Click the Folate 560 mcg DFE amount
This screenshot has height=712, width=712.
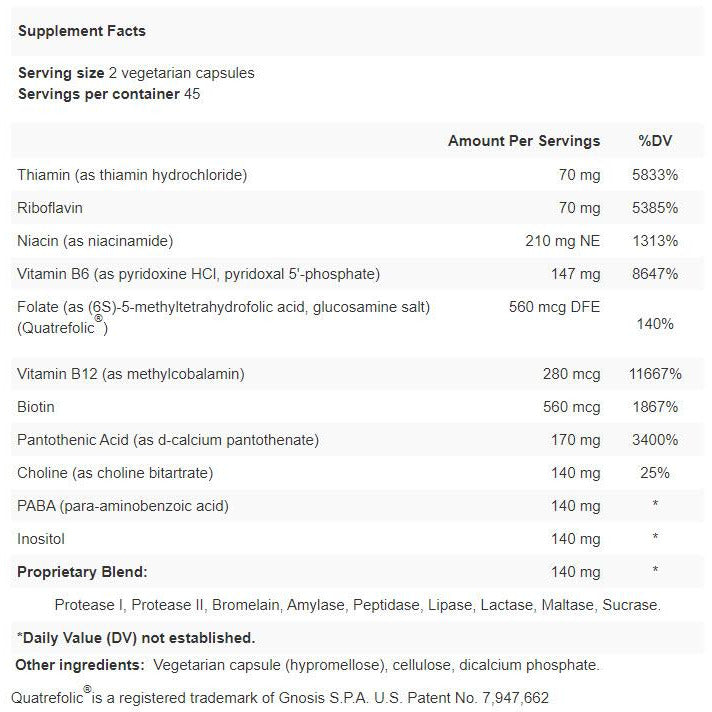click(x=554, y=307)
